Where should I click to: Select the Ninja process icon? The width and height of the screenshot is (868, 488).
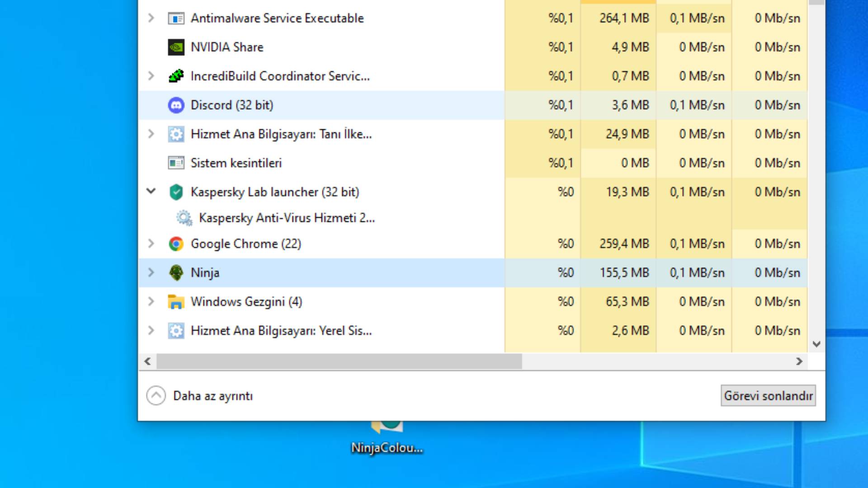pyautogui.click(x=176, y=273)
